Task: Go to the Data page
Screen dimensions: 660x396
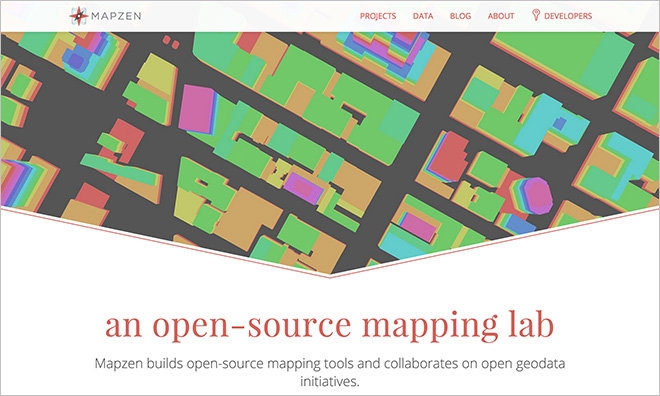Action: tap(423, 16)
